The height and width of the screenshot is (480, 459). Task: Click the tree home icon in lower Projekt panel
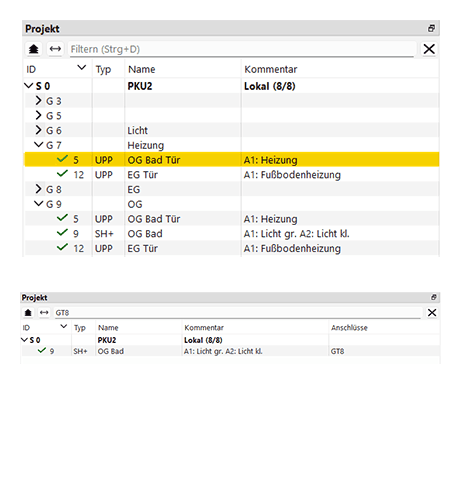coord(28,313)
